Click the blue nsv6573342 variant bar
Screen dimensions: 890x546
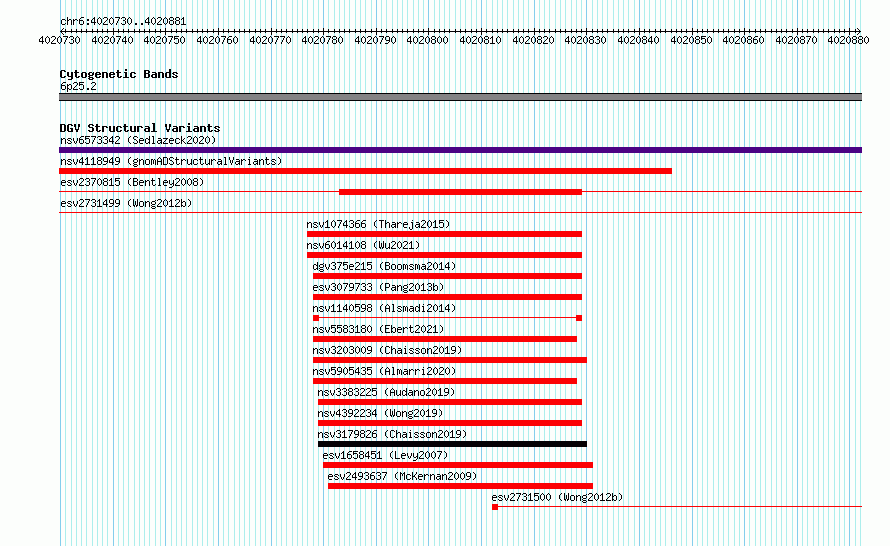tap(460, 150)
